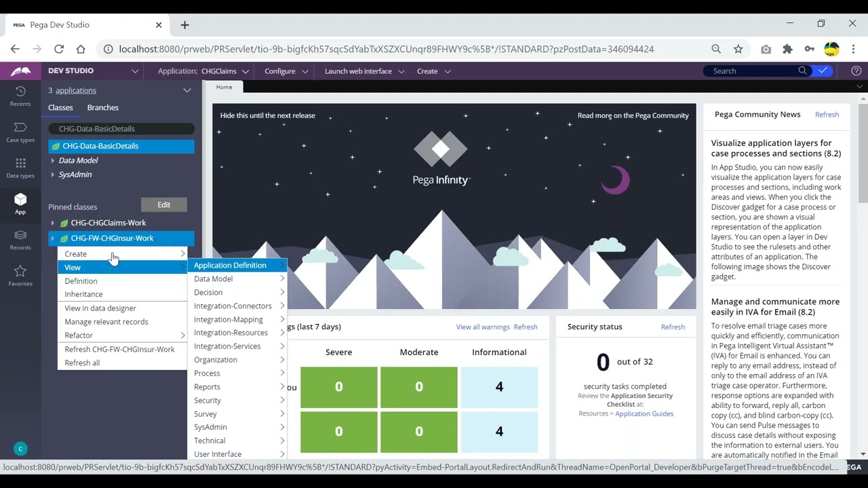Select the App explorer sidebar icon
Image resolution: width=868 pixels, height=488 pixels.
(x=20, y=203)
